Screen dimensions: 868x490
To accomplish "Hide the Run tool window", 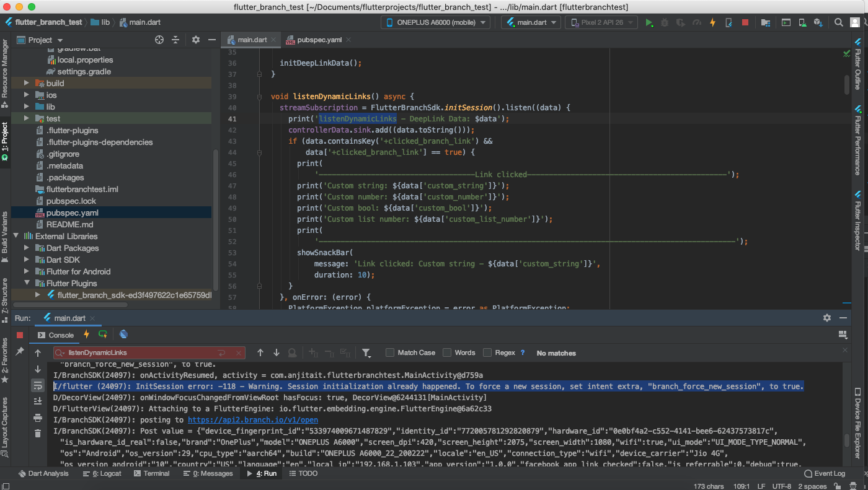I will [843, 318].
